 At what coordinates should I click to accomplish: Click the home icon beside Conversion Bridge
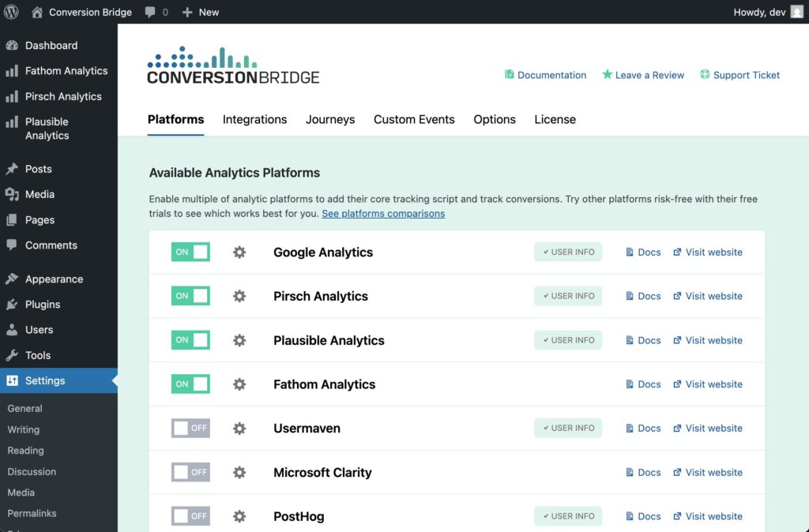[x=36, y=12]
